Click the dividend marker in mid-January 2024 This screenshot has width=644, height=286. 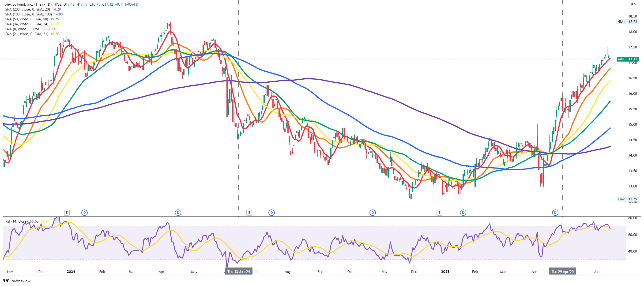84,213
